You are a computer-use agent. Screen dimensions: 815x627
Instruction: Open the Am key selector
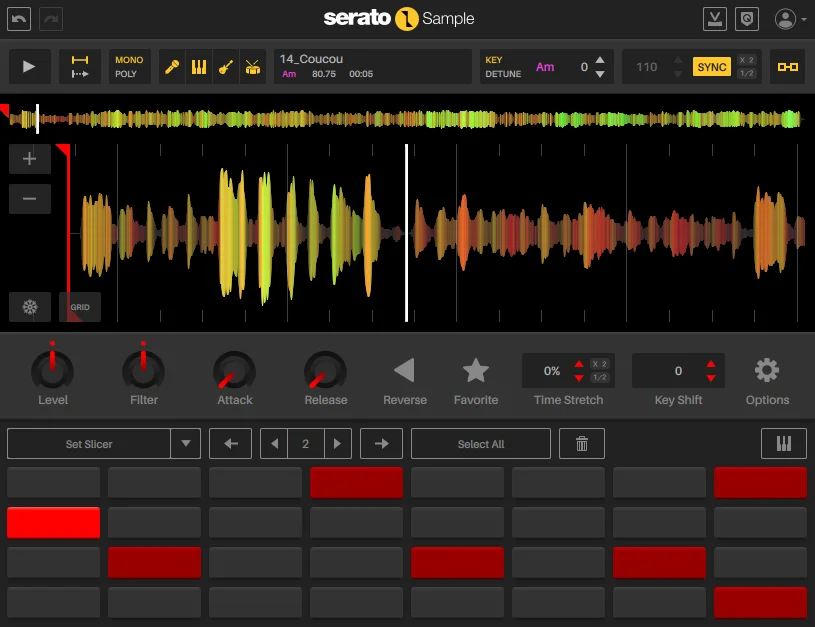coord(545,67)
